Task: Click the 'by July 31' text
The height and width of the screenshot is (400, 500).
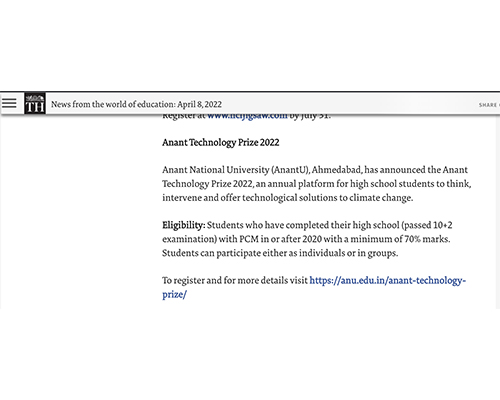Action: [310, 116]
